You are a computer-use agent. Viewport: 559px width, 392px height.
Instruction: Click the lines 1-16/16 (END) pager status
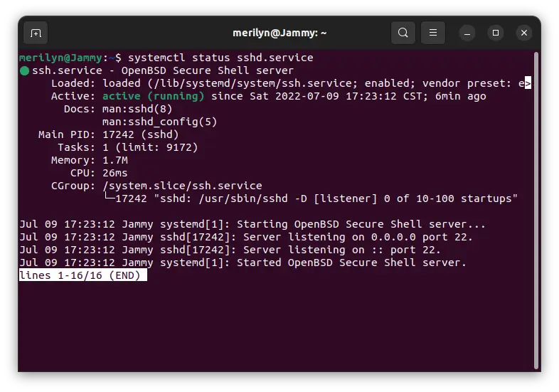click(82, 275)
